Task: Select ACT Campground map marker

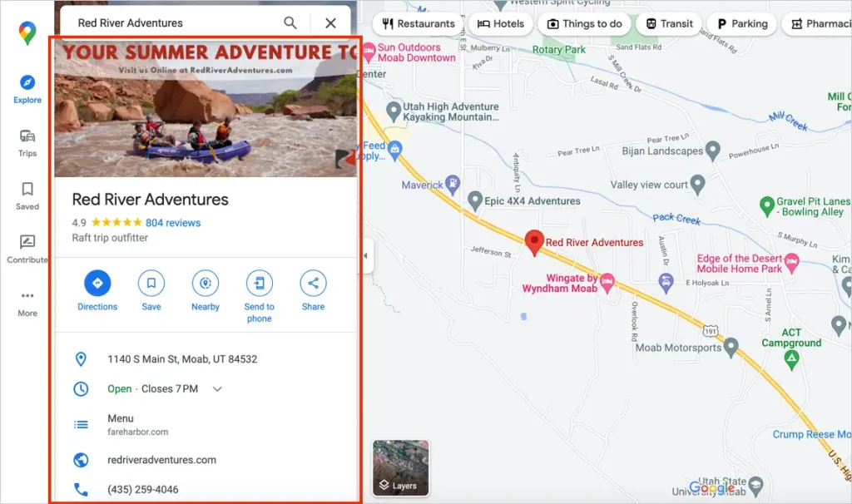Action: (792, 358)
